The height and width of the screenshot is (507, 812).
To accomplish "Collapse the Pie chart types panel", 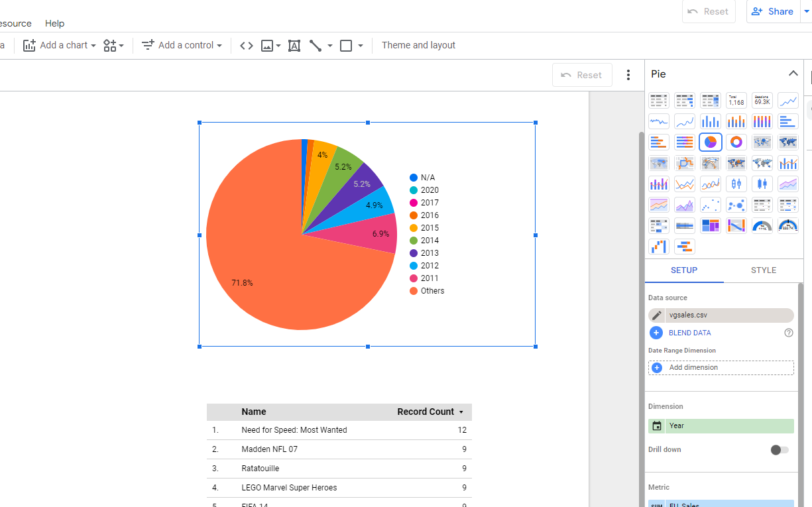I will 793,74.
